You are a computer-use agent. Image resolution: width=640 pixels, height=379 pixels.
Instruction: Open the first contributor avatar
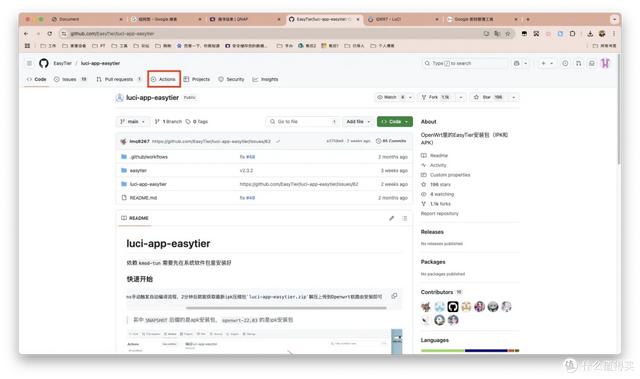[x=426, y=307]
